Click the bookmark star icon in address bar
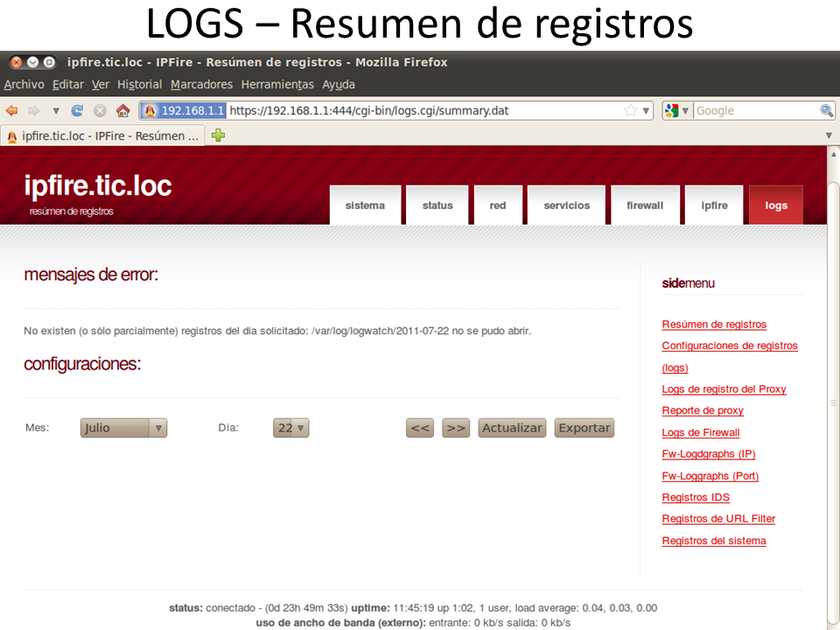This screenshot has height=630, width=840. (x=630, y=111)
